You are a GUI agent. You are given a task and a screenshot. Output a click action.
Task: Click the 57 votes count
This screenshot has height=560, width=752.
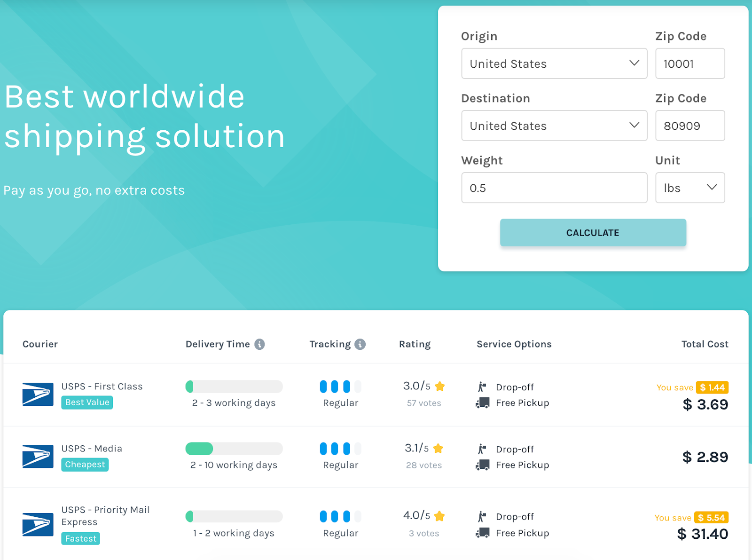tap(424, 403)
